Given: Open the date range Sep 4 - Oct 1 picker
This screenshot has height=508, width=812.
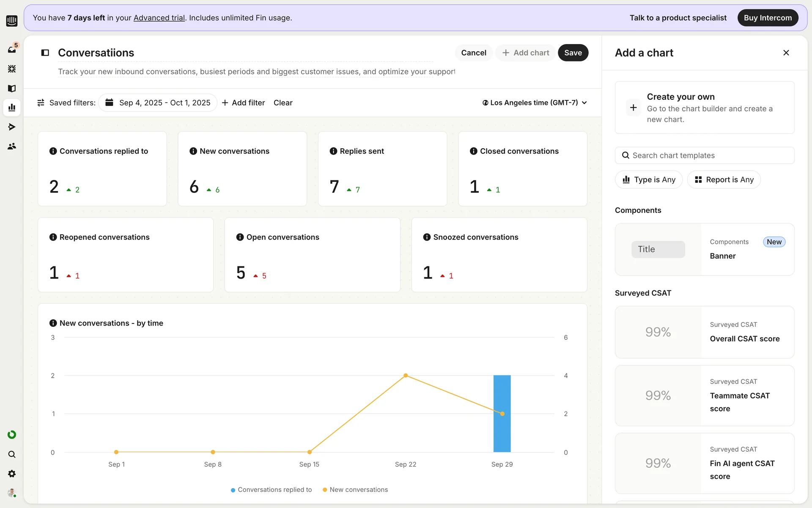Looking at the screenshot, I should [158, 102].
